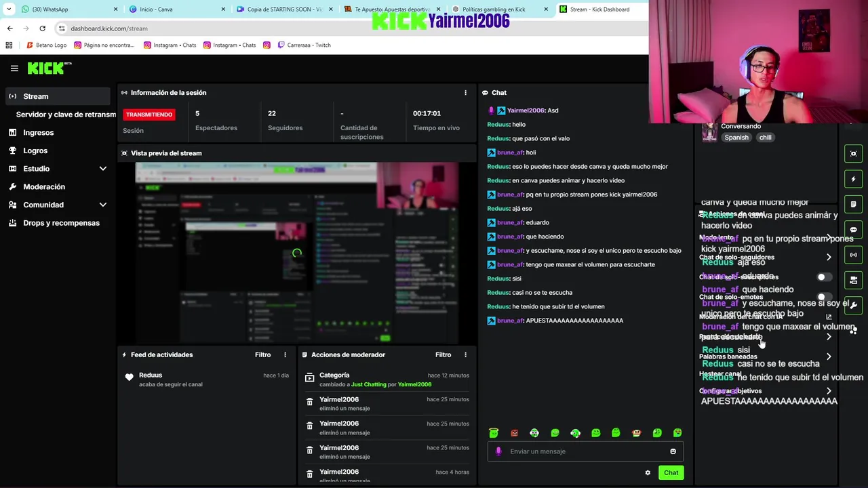Click the Spanish tag
Image resolution: width=868 pixels, height=488 pixels.
pos(736,138)
